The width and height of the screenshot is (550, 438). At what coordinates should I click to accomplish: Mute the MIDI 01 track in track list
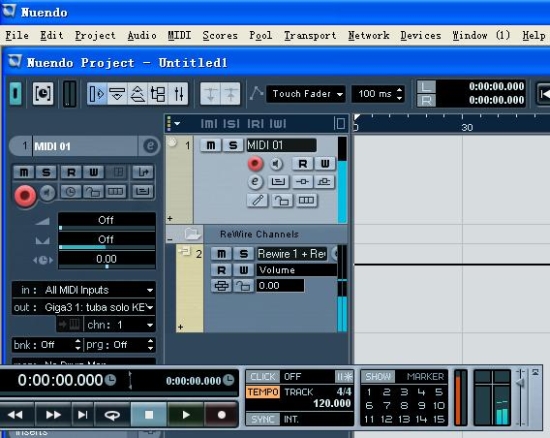[x=211, y=145]
